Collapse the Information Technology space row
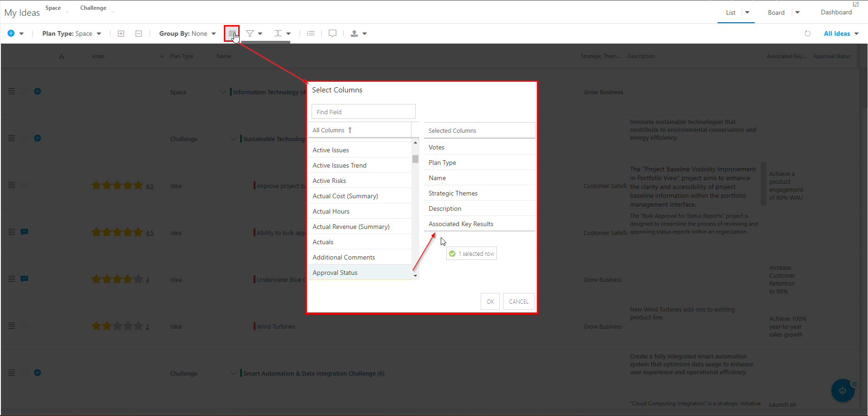 click(x=223, y=92)
